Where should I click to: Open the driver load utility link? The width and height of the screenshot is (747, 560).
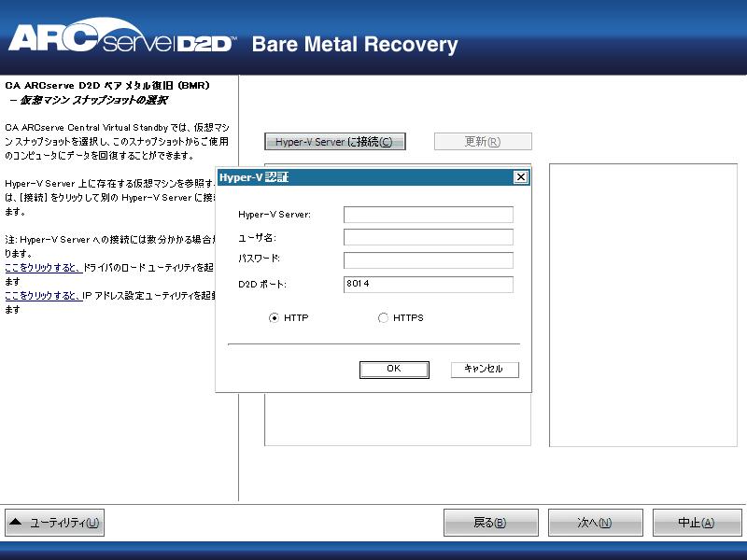[x=44, y=268]
